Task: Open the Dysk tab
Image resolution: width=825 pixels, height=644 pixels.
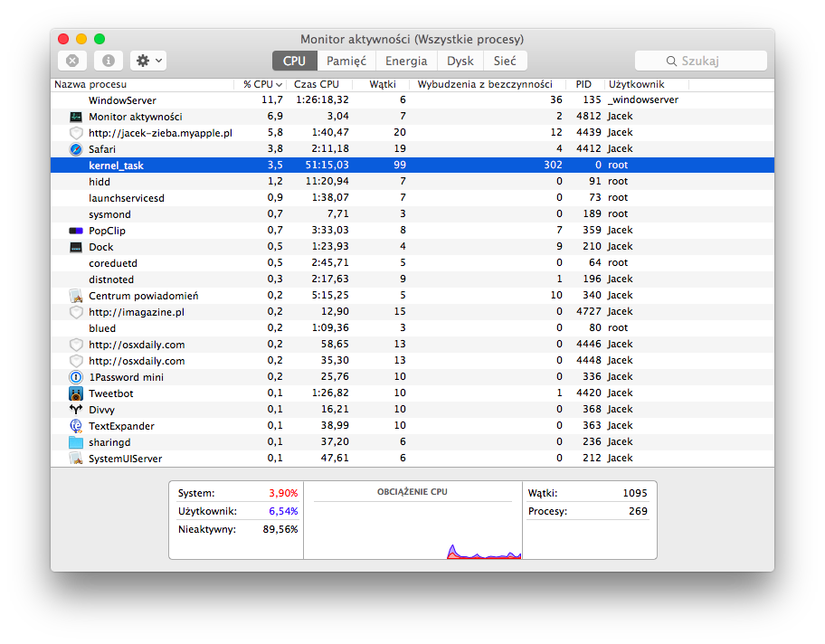Action: [x=460, y=61]
